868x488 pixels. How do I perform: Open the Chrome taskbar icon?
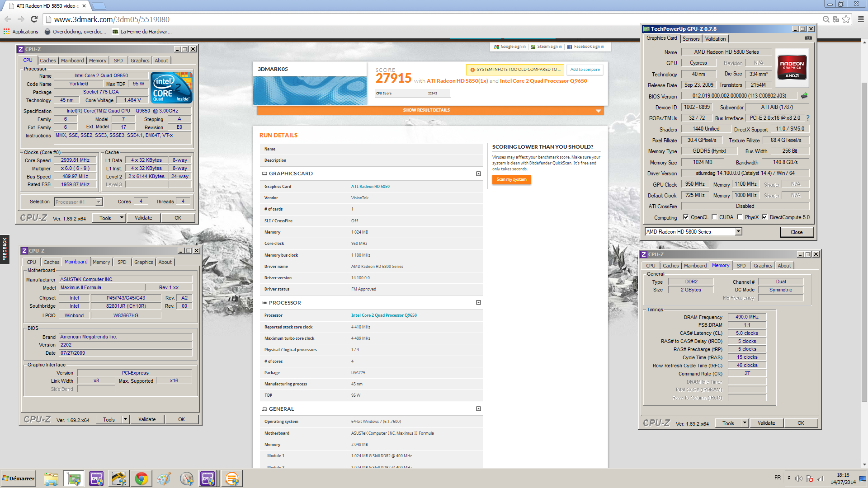[142, 479]
